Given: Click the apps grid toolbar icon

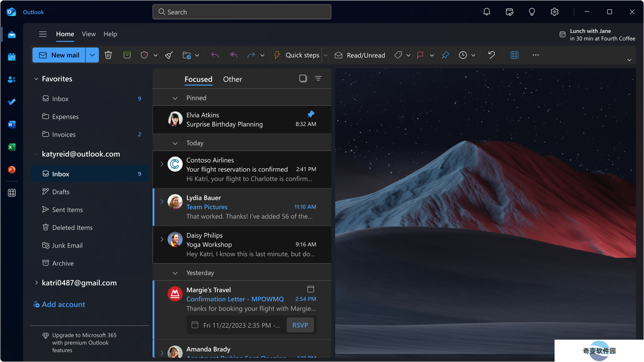Looking at the screenshot, I should click(x=515, y=55).
